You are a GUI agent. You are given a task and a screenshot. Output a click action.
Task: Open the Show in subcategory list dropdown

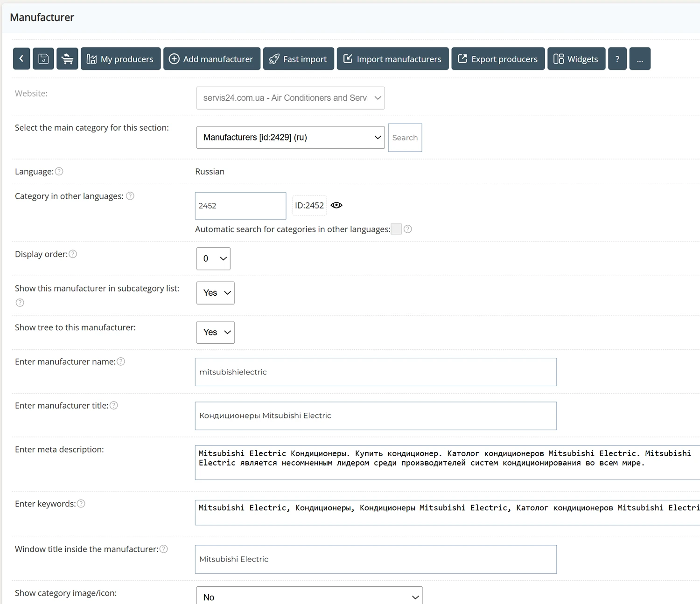(215, 293)
